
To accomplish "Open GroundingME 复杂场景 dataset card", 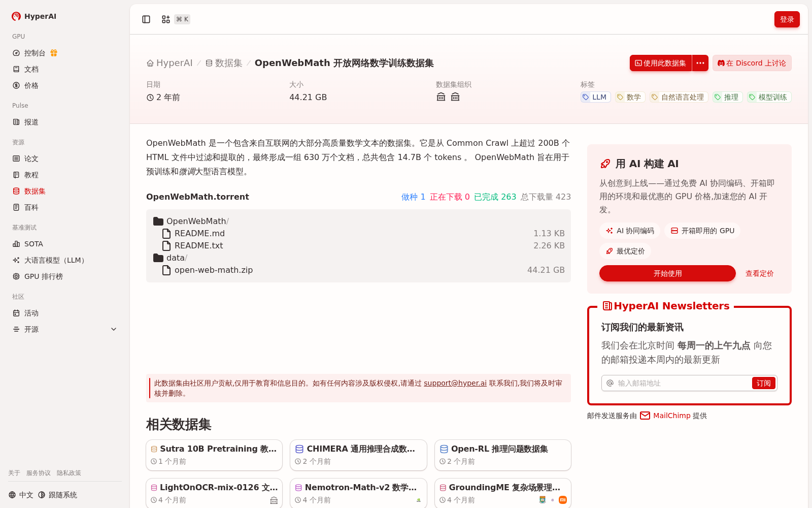I will coord(503,493).
